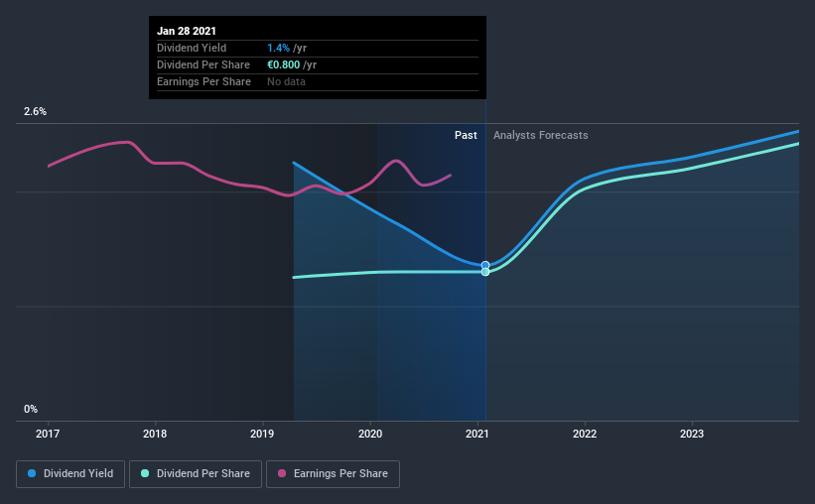Viewport: 815px width, 504px height.
Task: Toggle the Earnings Per Share legend button
Action: [x=333, y=474]
